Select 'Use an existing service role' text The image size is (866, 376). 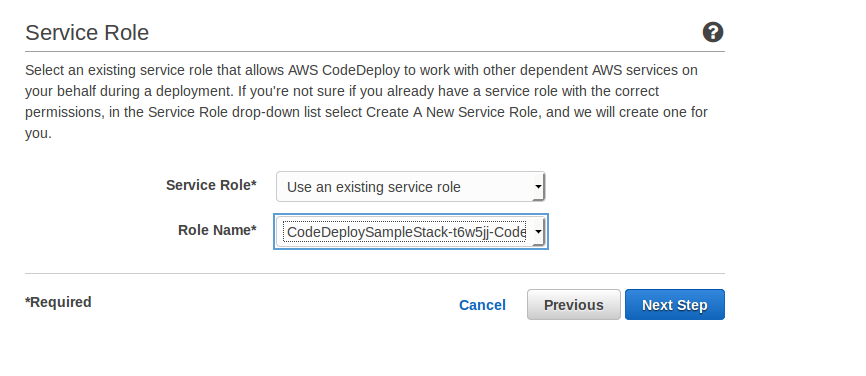coord(373,187)
